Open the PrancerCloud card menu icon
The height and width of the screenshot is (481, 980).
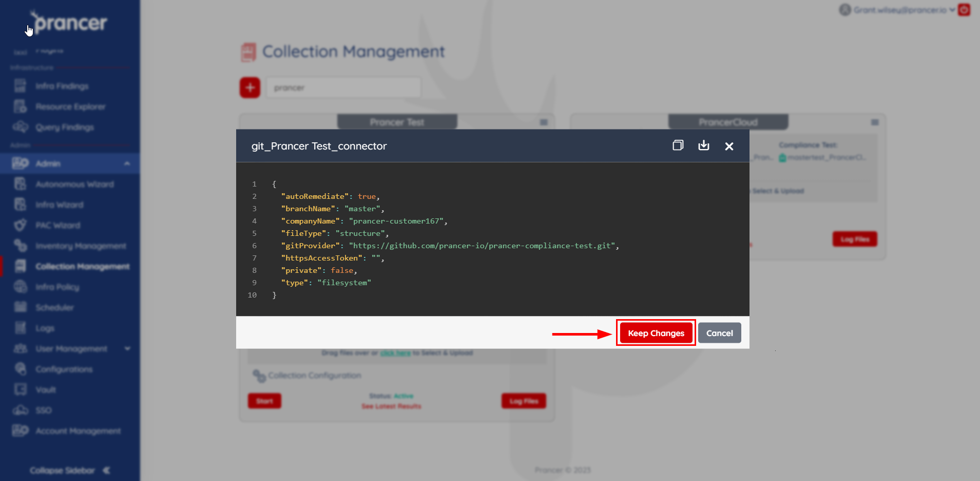pos(875,122)
